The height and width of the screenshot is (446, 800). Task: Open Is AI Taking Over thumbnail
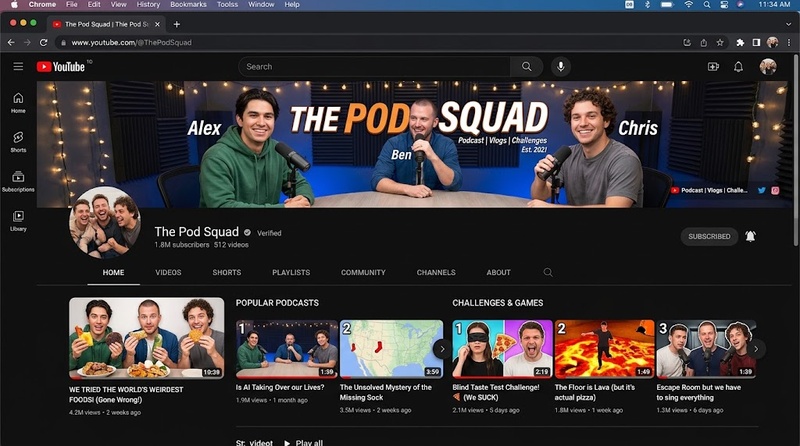287,349
